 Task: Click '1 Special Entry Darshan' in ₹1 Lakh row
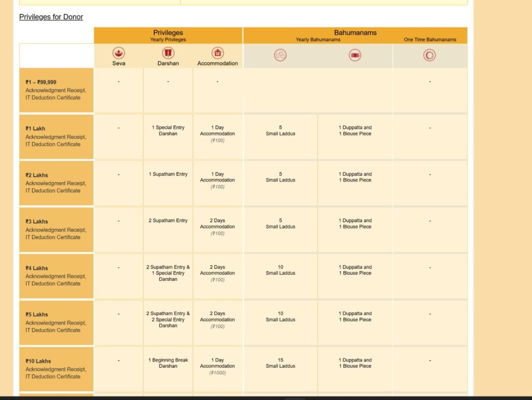coord(168,131)
